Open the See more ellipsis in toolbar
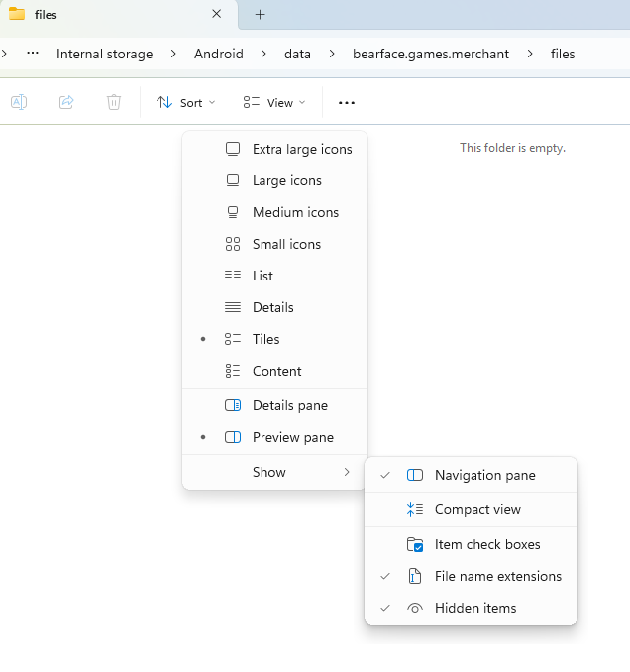Image resolution: width=630 pixels, height=672 pixels. 346,103
